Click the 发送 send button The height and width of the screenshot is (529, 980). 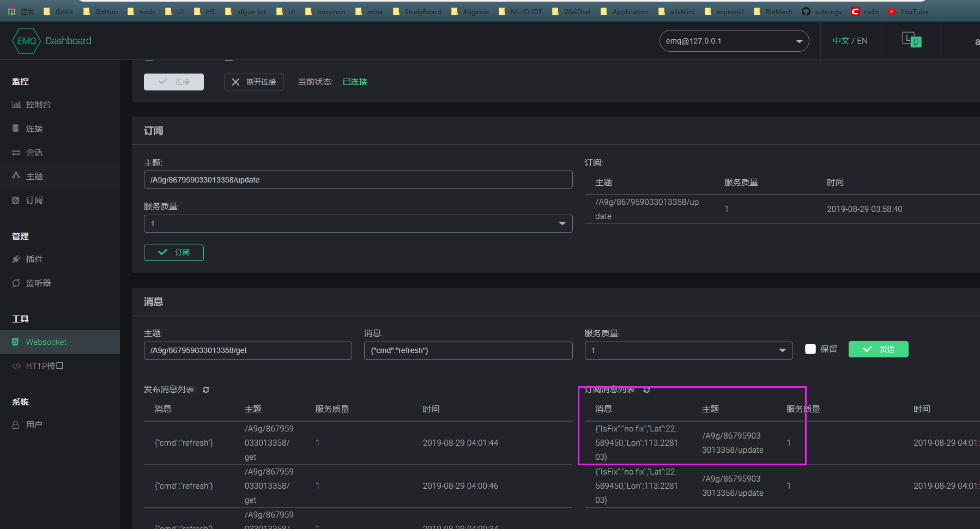click(879, 349)
